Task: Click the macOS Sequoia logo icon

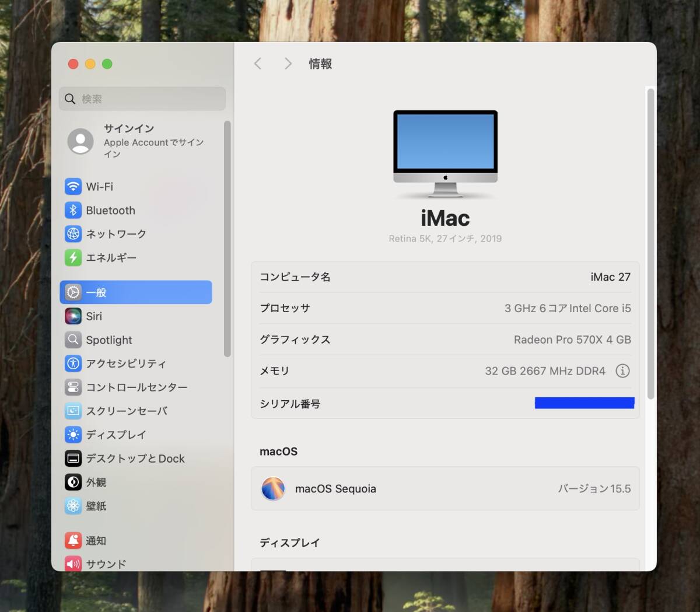Action: click(273, 489)
